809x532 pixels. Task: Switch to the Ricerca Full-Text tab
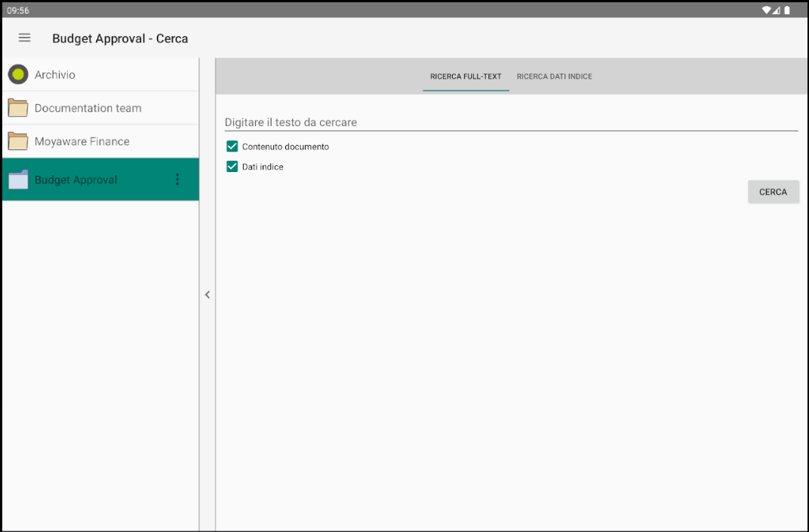(466, 76)
